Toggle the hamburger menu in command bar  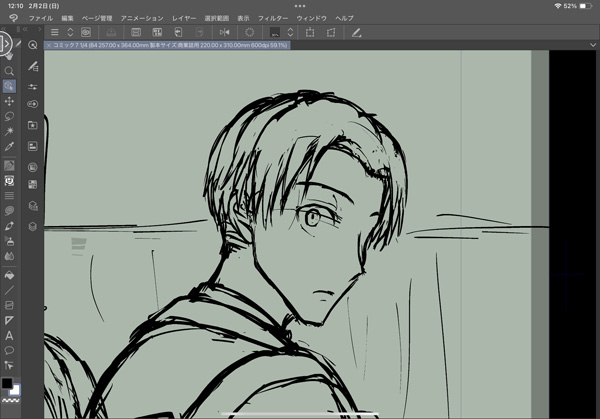55,32
